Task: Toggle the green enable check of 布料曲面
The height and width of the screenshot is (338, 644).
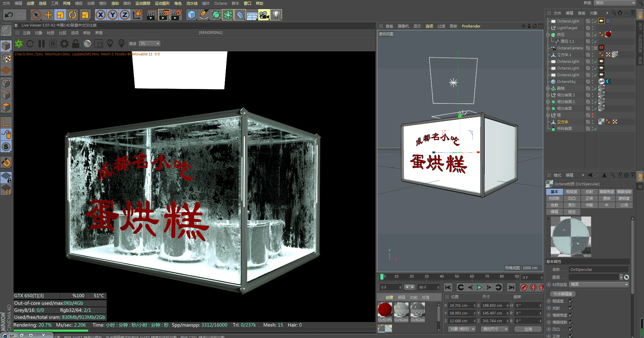Action: click(x=595, y=128)
